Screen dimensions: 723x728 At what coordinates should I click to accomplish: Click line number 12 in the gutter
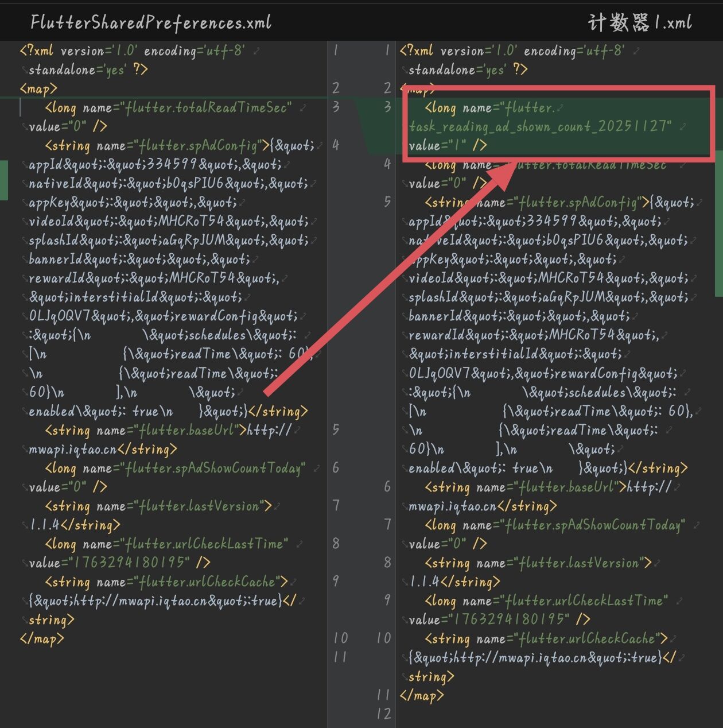pyautogui.click(x=384, y=714)
